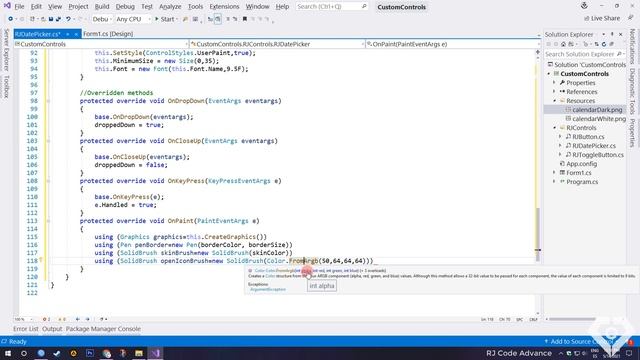Expand RJDatePicker.cs node in tree
Viewport: 640px width, 360px height.
coord(560,146)
